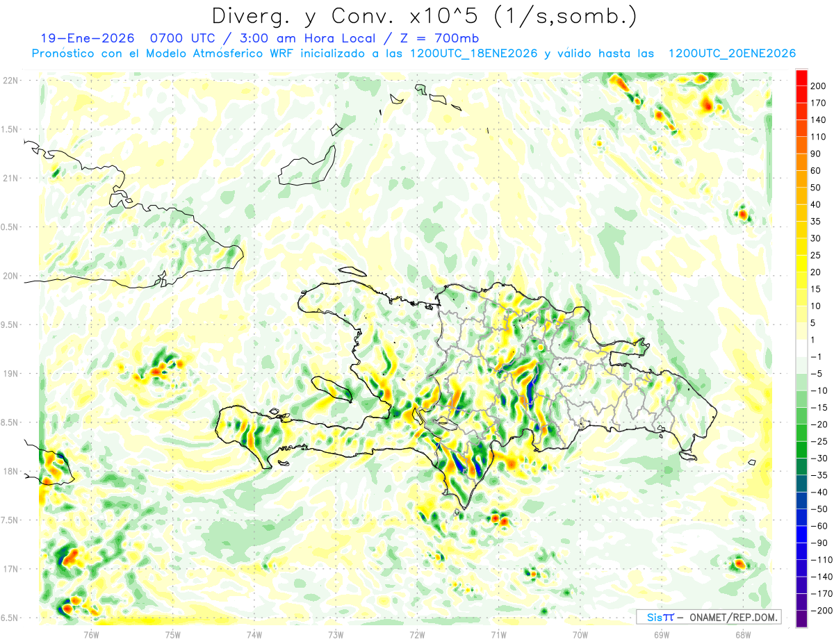The height and width of the screenshot is (644, 834).
Task: Click the '21N' latitude label
Action: (x=10, y=178)
